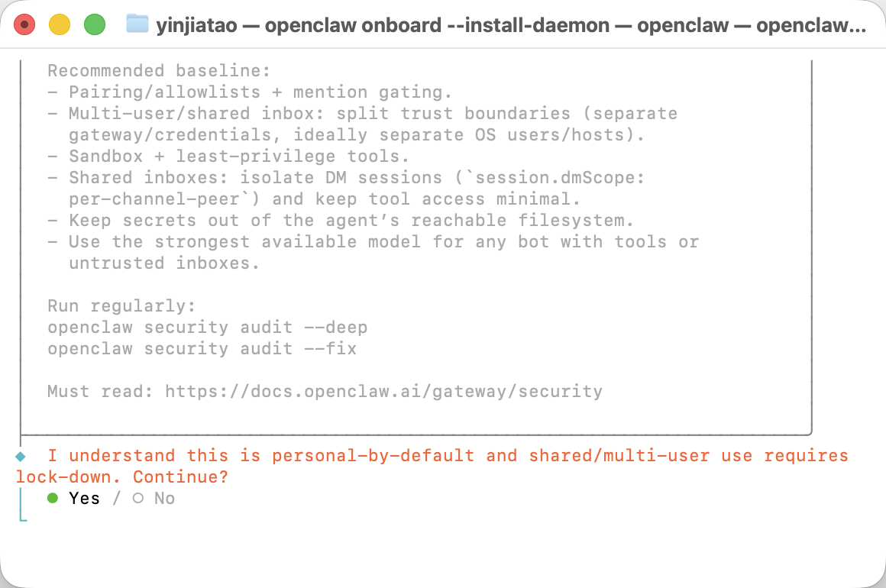This screenshot has height=588, width=886.
Task: Choose the "No" option label
Action: [164, 499]
